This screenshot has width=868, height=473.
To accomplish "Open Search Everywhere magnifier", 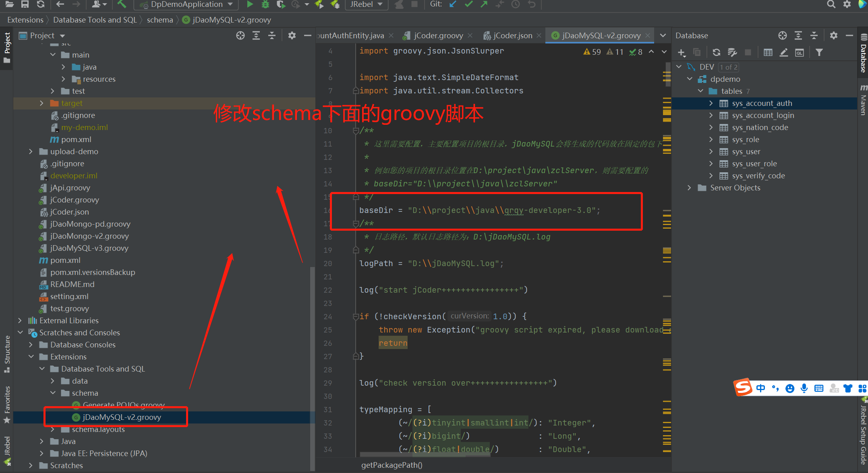I will [831, 4].
